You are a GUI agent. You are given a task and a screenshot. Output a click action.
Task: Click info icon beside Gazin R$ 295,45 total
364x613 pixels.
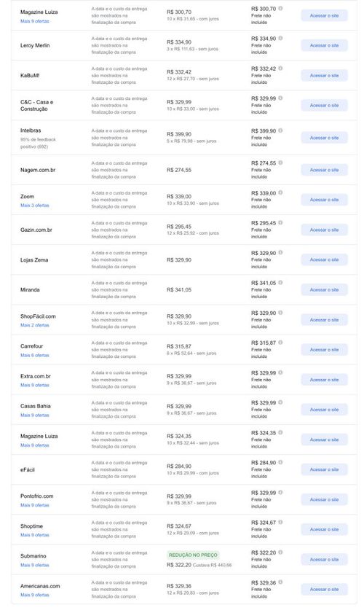[280, 223]
